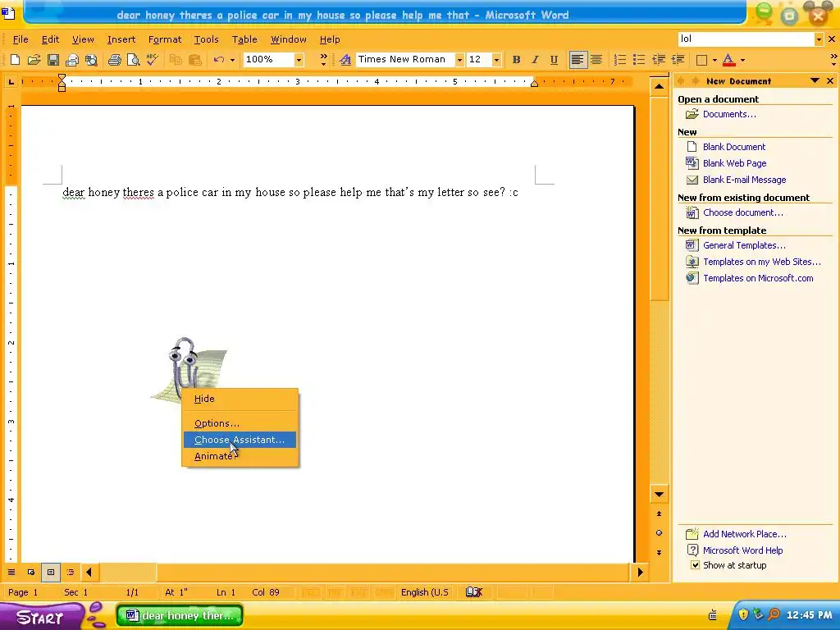Click the first line indent ruler marker
840x630 pixels.
(62, 78)
